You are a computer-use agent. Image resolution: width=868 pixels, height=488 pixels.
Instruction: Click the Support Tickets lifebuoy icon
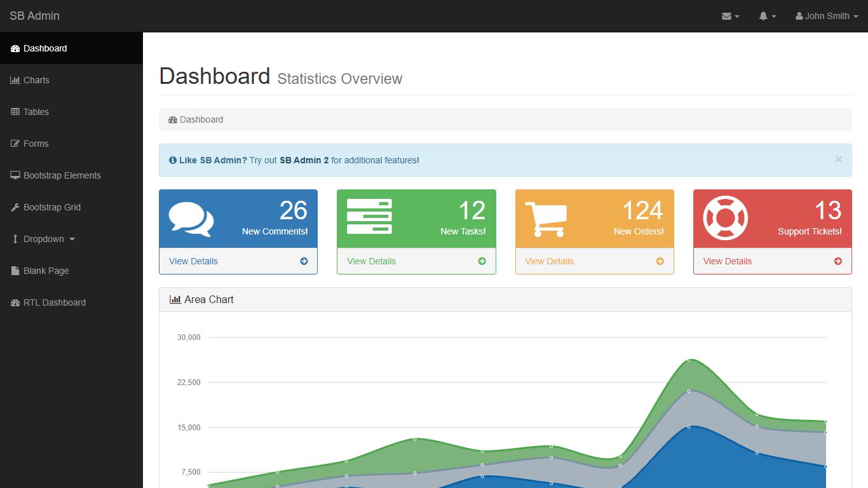pos(725,218)
